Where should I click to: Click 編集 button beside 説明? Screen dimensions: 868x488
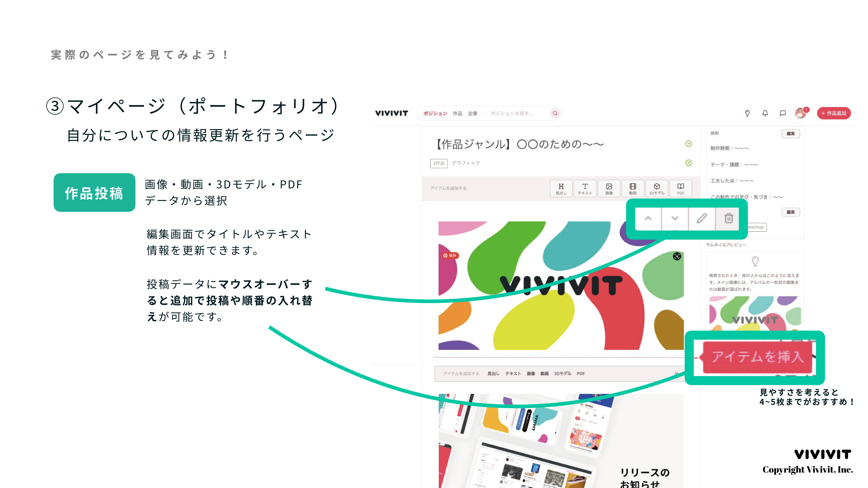click(x=791, y=134)
